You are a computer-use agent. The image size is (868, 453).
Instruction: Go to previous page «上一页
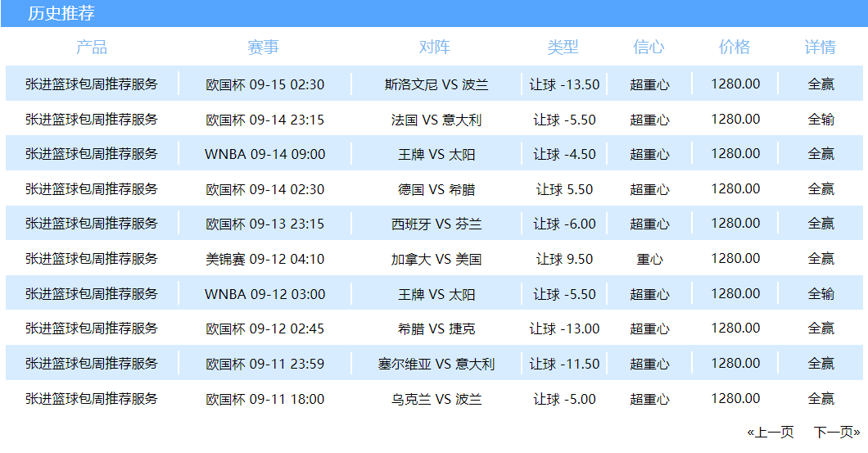tap(770, 433)
